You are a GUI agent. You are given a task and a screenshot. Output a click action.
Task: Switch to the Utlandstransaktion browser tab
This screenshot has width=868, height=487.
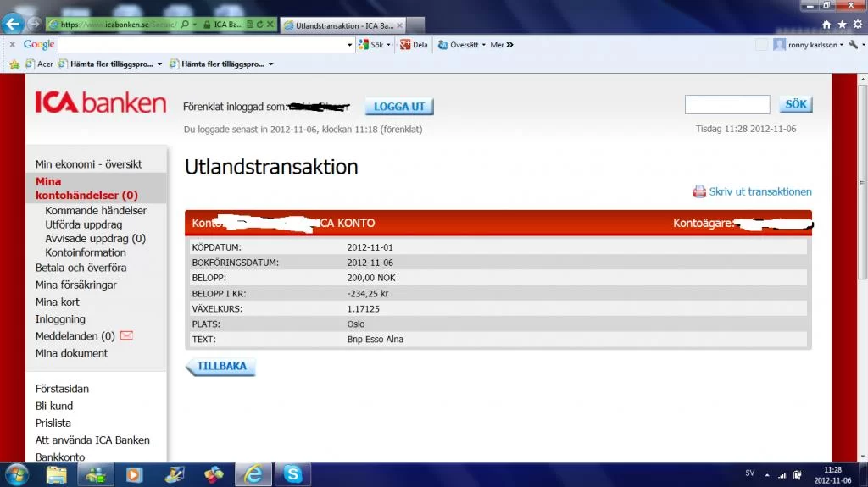[343, 25]
